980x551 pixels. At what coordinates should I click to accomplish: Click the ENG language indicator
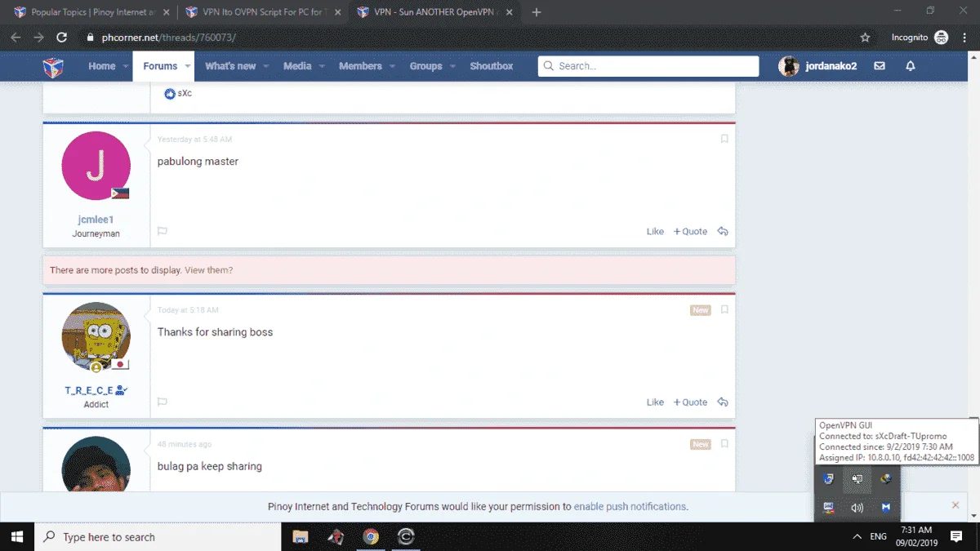pyautogui.click(x=879, y=537)
